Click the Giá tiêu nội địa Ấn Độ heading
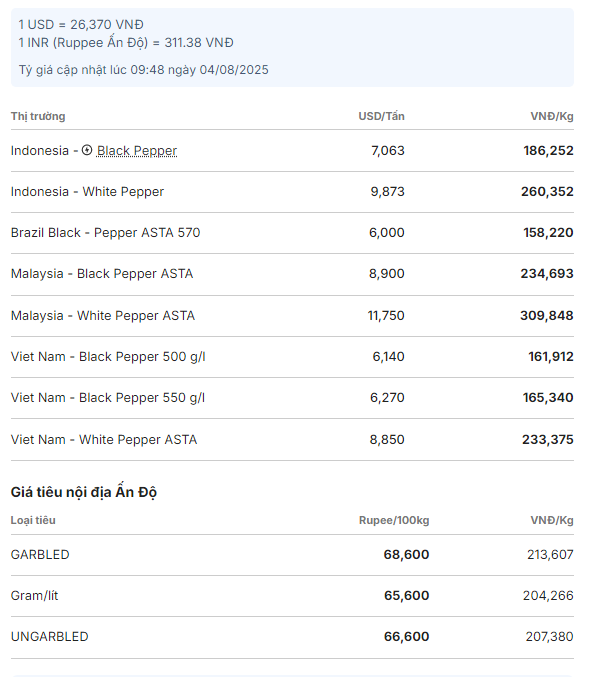591x677 pixels. pyautogui.click(x=84, y=492)
